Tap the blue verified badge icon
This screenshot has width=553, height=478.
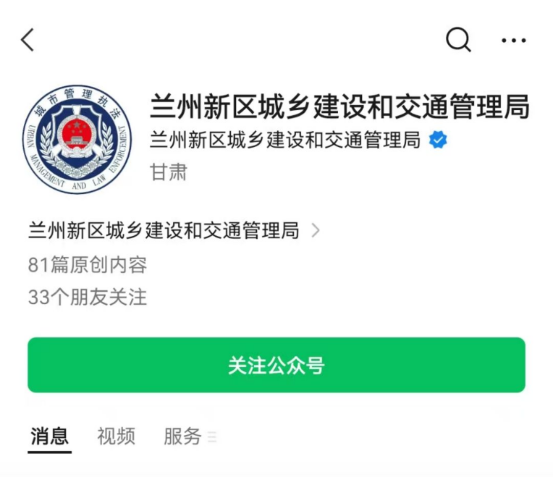438,140
